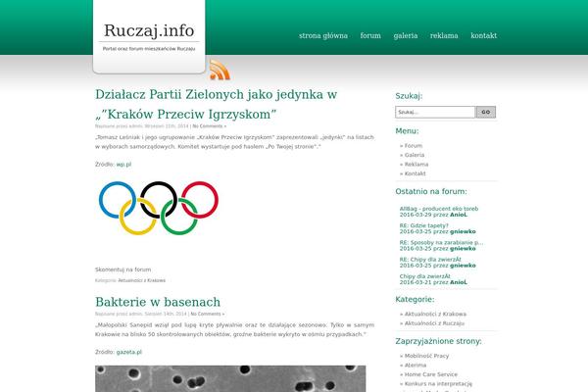The image size is (588, 392).
Task: Select Aktualności z Krakowa in sidebar Kategorie
Action: coord(435,314)
